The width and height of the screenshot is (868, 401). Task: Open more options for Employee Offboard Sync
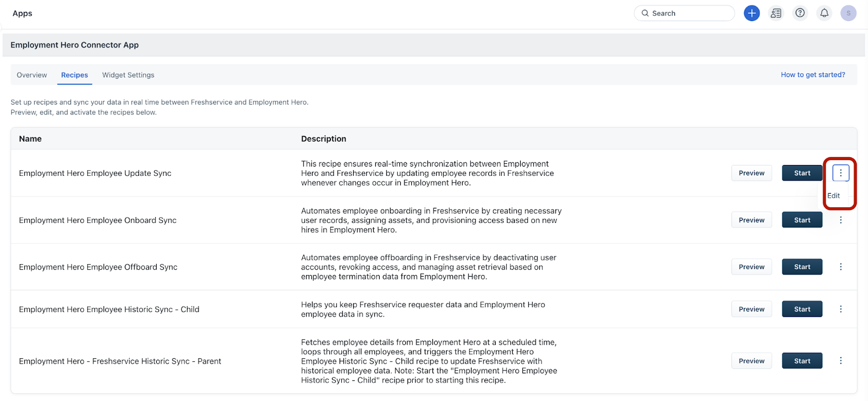click(841, 266)
